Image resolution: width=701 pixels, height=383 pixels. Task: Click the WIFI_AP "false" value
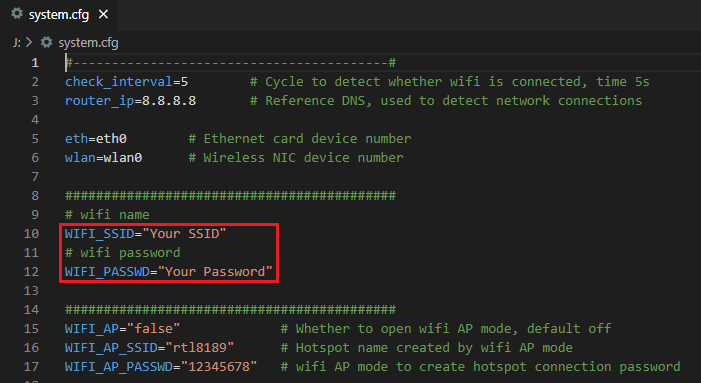tap(153, 328)
